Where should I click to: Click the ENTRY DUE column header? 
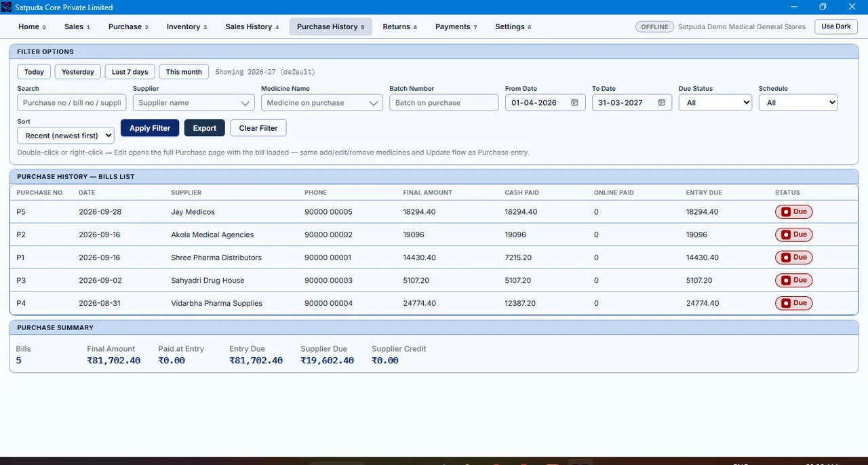[x=704, y=193]
